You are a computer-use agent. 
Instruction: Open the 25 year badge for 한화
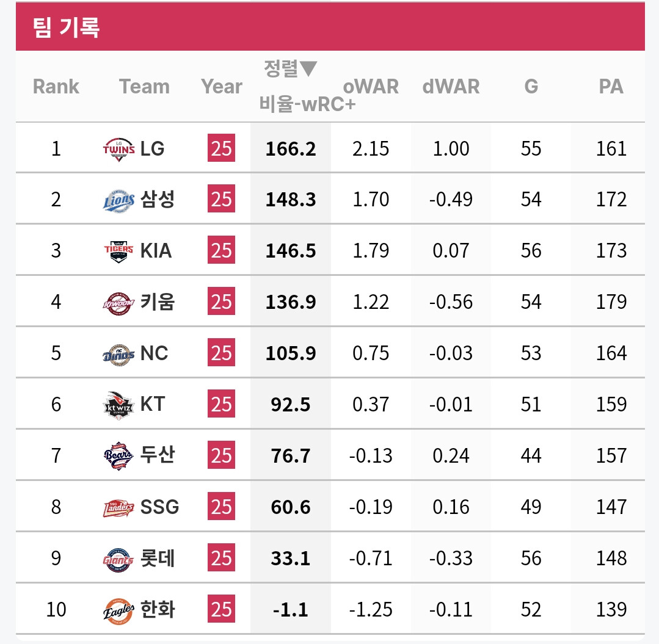222,609
